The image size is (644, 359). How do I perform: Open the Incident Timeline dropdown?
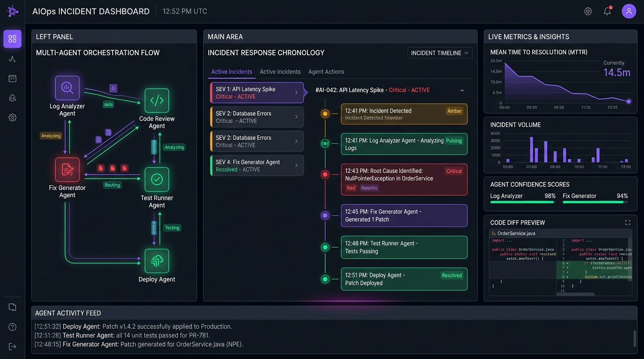point(440,53)
